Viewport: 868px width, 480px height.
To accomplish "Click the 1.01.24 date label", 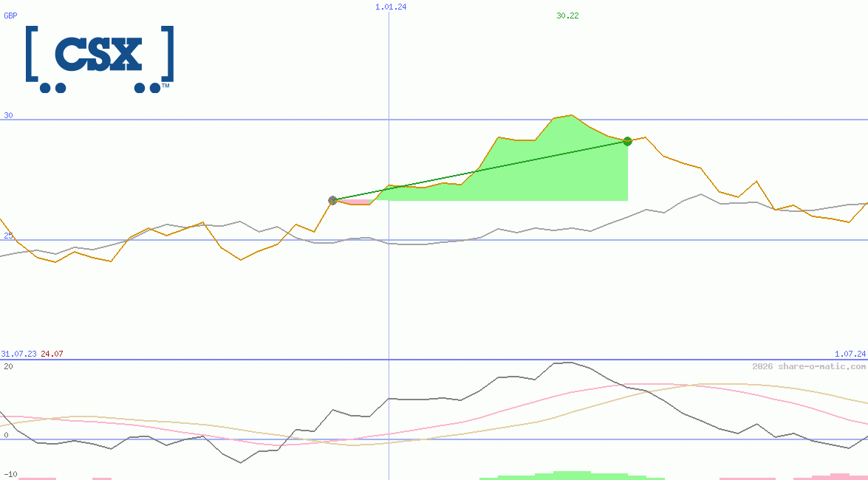I will [x=391, y=7].
